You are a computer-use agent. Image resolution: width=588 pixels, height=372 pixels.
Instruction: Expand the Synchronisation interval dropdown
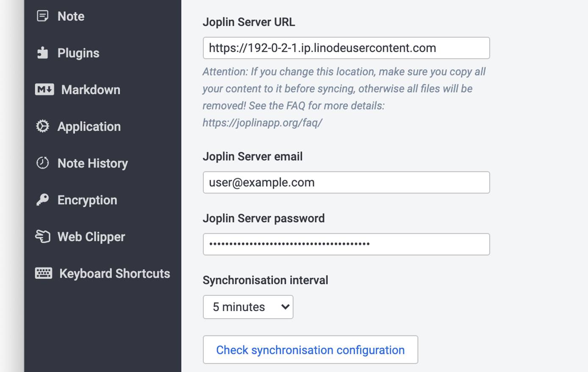click(248, 307)
